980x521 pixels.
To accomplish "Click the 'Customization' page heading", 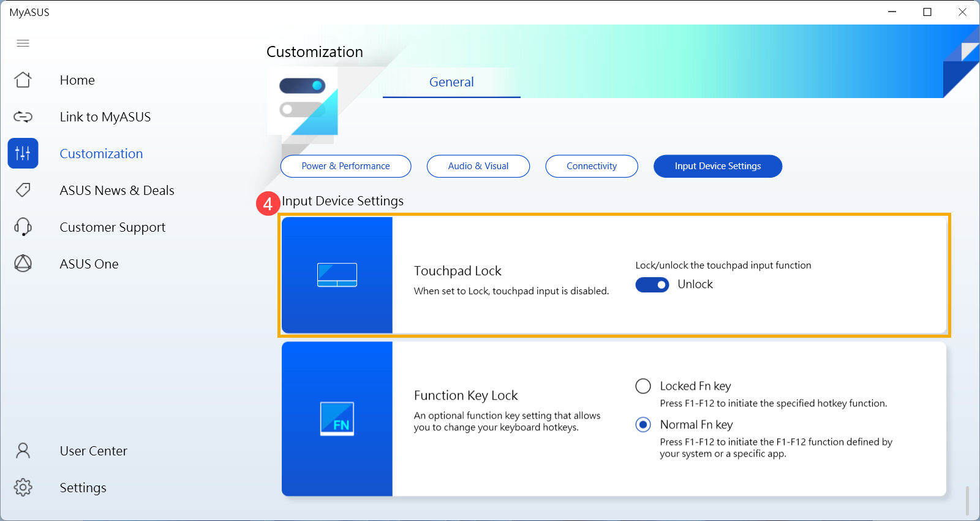I will [x=315, y=52].
